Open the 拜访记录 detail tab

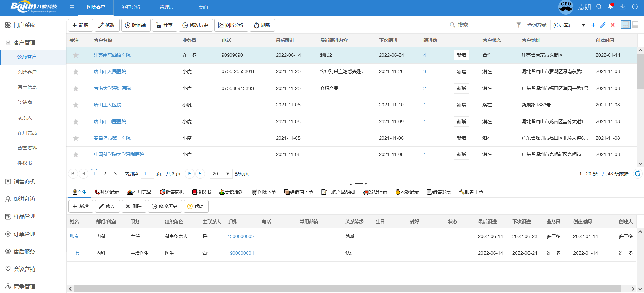pyautogui.click(x=107, y=192)
